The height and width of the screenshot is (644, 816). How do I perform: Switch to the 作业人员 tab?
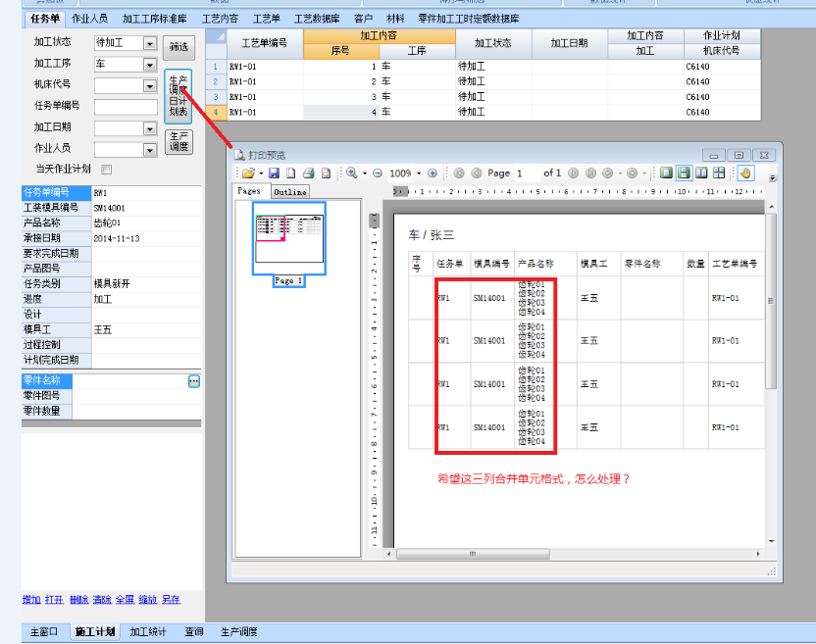(x=89, y=19)
